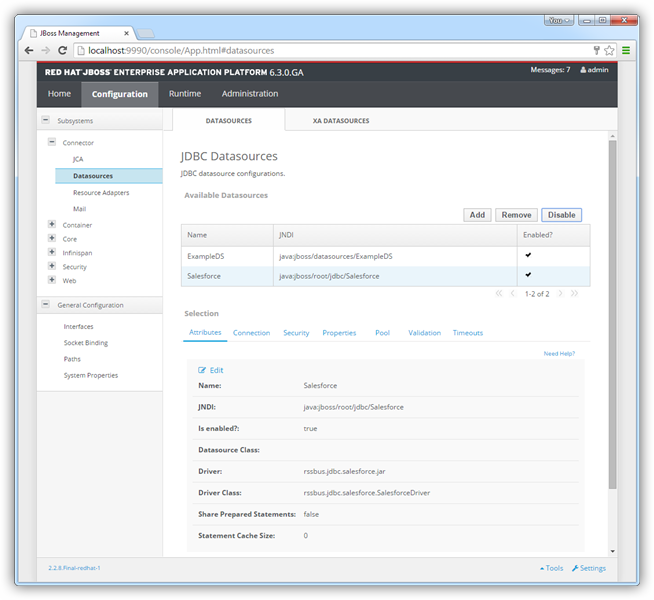
Task: Collapse the Connector tree node
Action: tap(52, 142)
